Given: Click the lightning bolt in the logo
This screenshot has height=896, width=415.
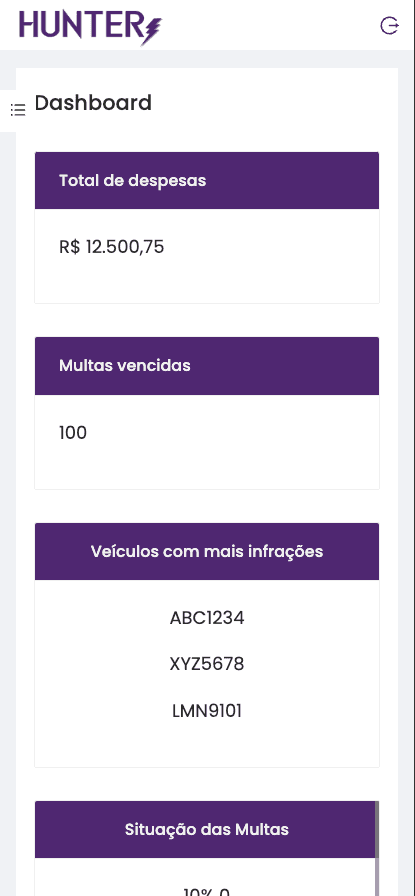Looking at the screenshot, I should point(151,31).
